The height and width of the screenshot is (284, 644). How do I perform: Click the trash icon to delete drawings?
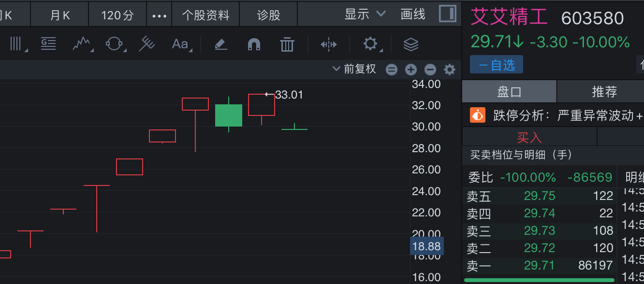[287, 44]
